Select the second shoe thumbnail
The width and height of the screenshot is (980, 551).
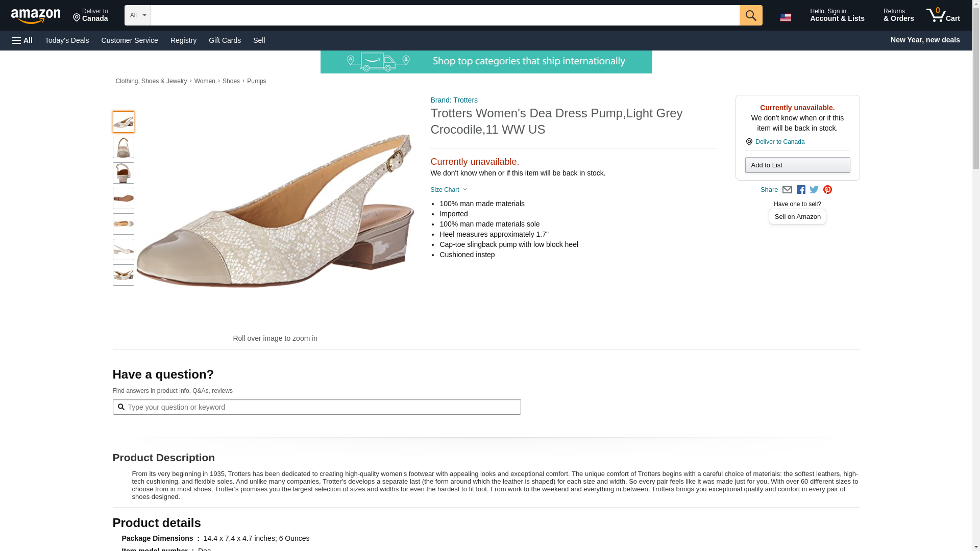[x=124, y=147]
